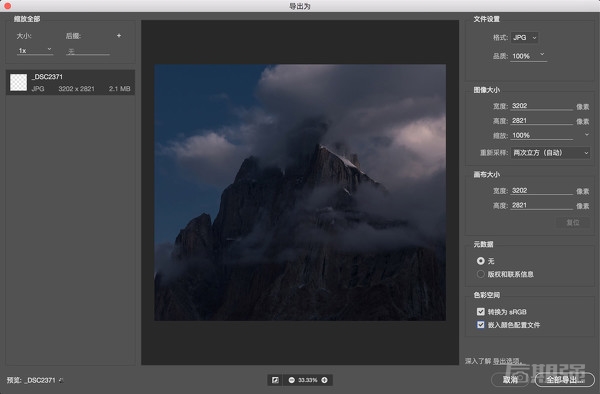Click the image width field showing 3202
The image size is (600, 394).
click(541, 106)
